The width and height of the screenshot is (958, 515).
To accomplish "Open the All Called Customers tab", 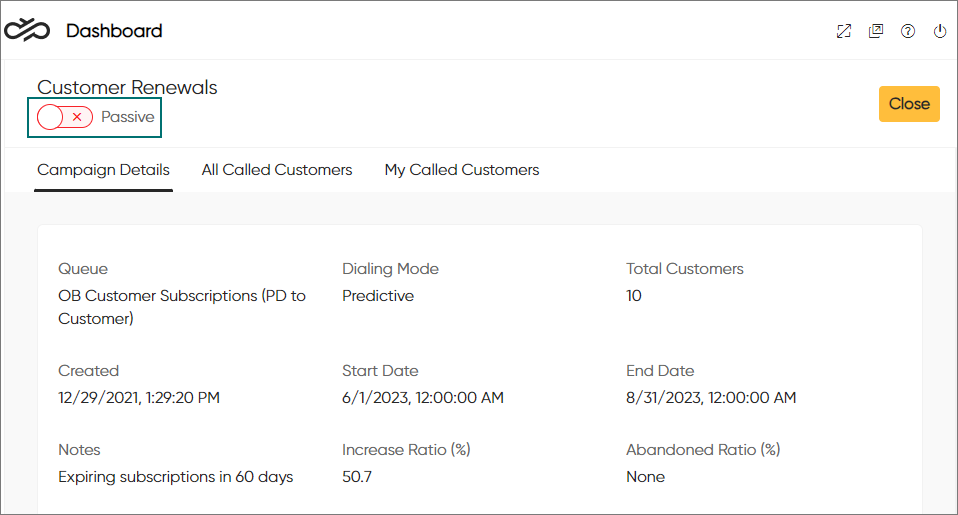I will point(277,170).
